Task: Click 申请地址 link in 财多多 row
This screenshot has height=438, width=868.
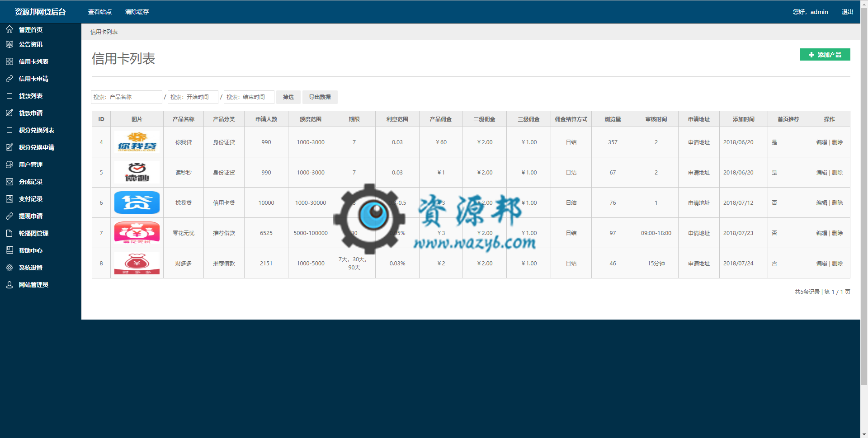Action: click(x=699, y=263)
